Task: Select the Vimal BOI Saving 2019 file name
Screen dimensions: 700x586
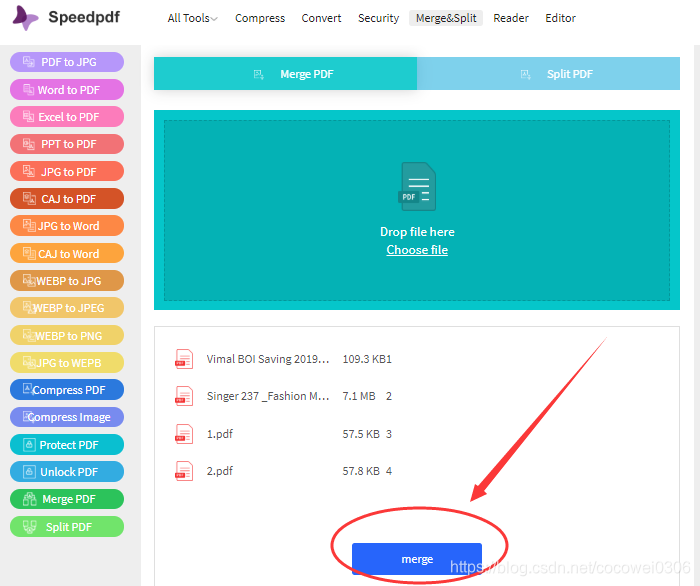Action: coord(267,359)
